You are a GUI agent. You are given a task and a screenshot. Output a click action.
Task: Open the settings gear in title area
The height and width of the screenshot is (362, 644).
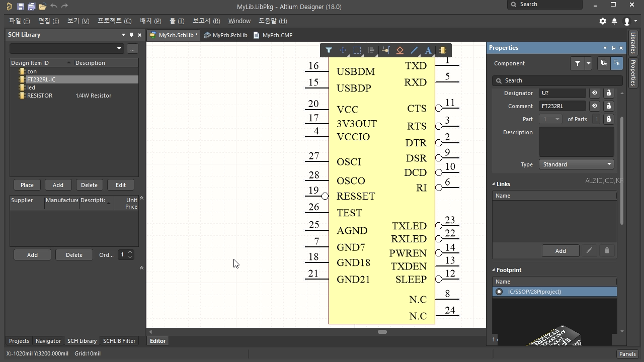pos(603,21)
